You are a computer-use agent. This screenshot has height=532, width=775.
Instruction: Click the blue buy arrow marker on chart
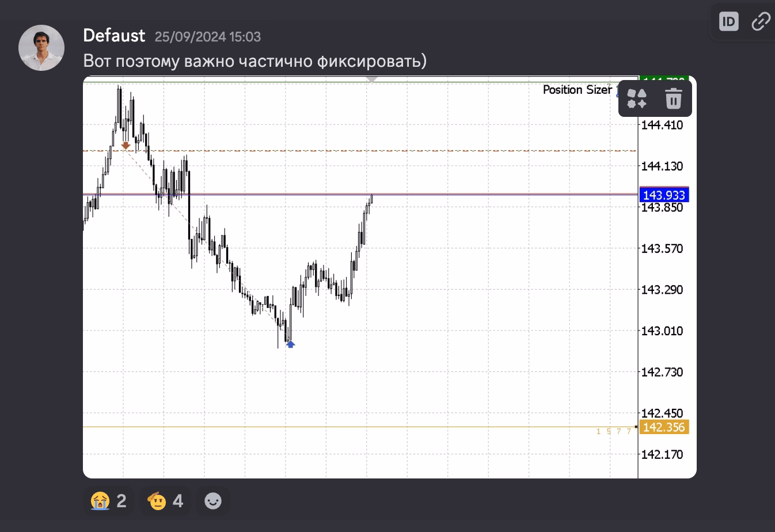pyautogui.click(x=290, y=344)
